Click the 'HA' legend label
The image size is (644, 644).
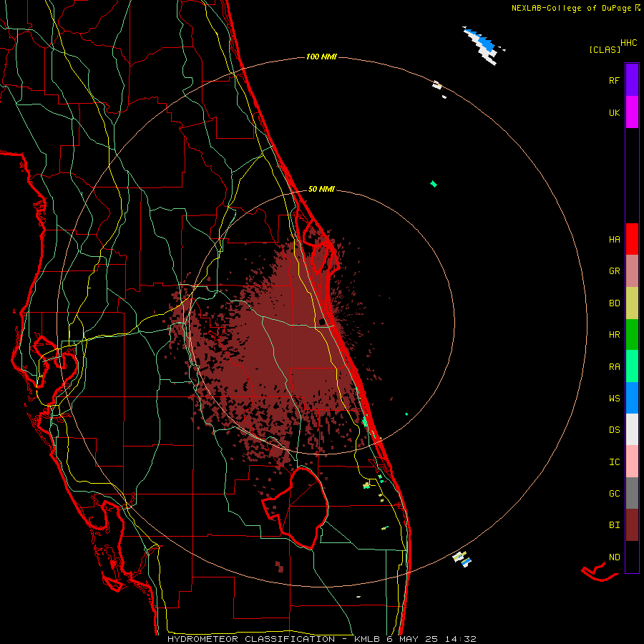pos(614,240)
